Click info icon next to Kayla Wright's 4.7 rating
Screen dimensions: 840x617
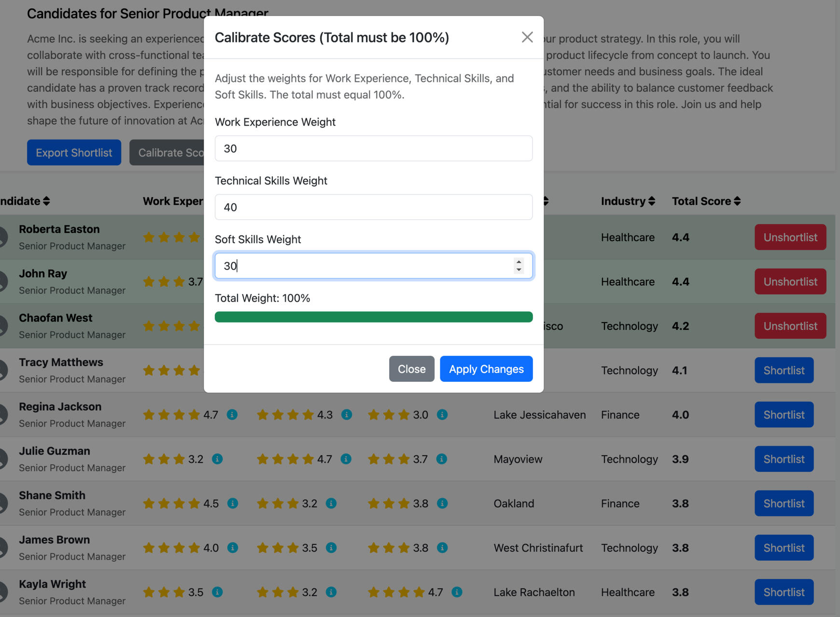click(457, 592)
